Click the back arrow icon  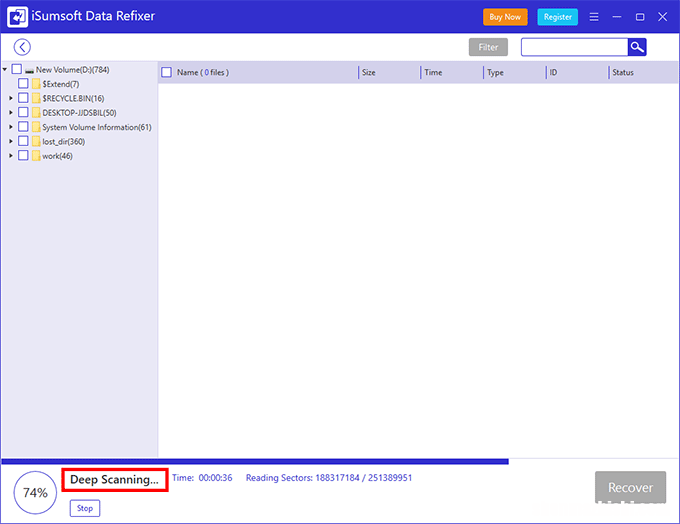pyautogui.click(x=22, y=47)
